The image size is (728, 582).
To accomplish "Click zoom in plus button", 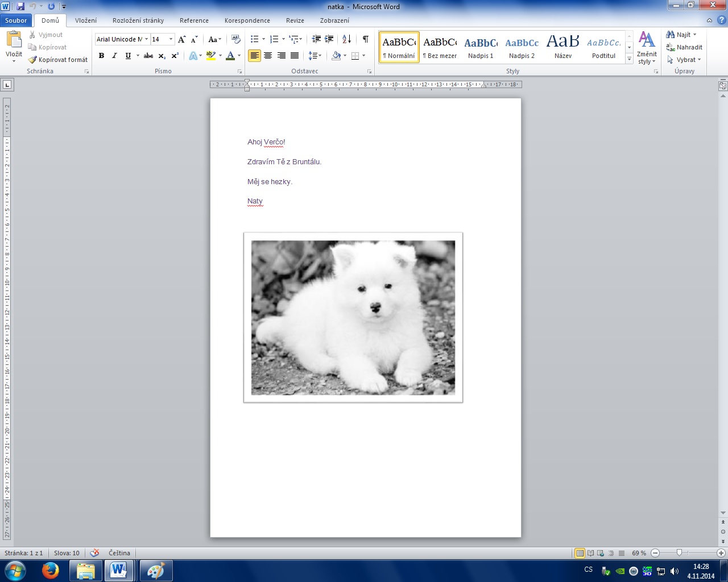I will [x=721, y=553].
